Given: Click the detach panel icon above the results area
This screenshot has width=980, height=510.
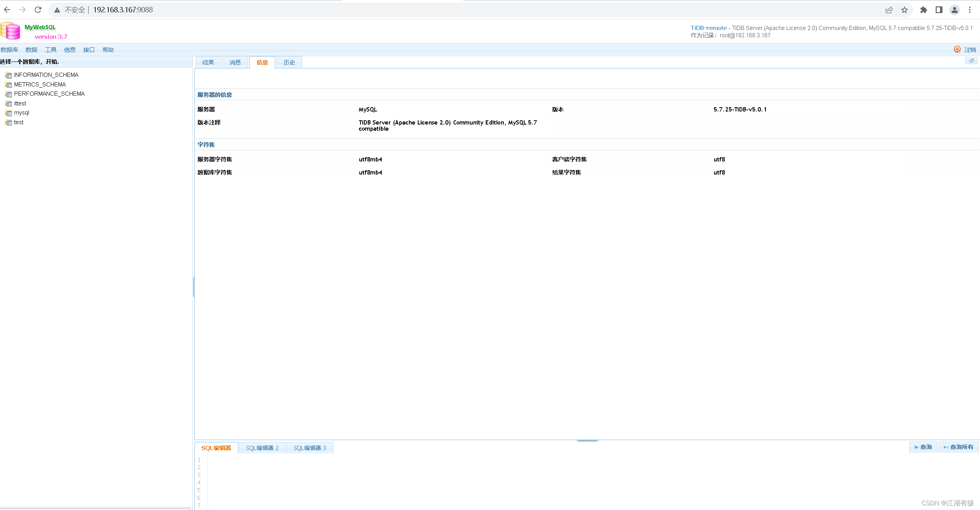Looking at the screenshot, I should click(972, 61).
